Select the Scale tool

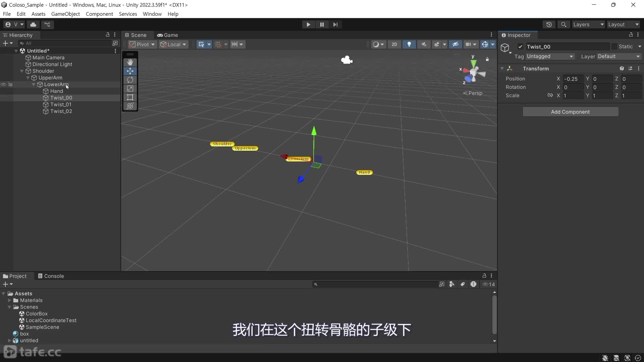pos(130,88)
